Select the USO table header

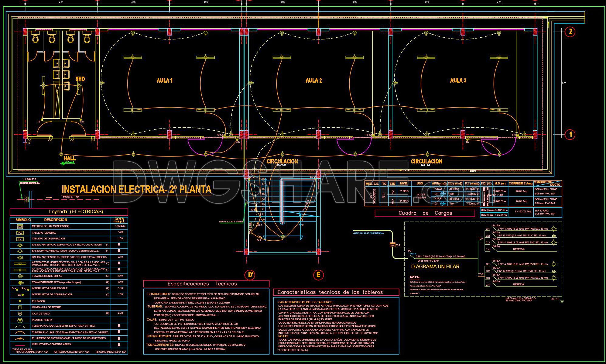[420, 184]
